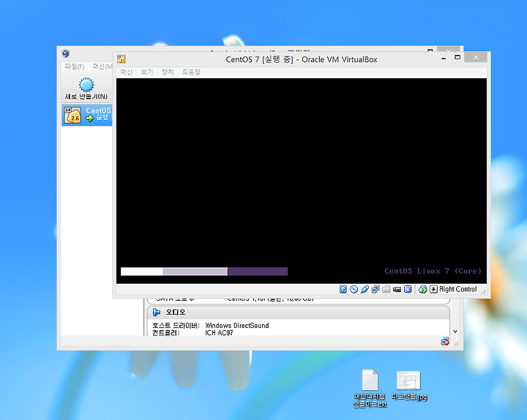This screenshot has height=420, width=527.
Task: Click the virtualization features status icon
Action: [408, 289]
